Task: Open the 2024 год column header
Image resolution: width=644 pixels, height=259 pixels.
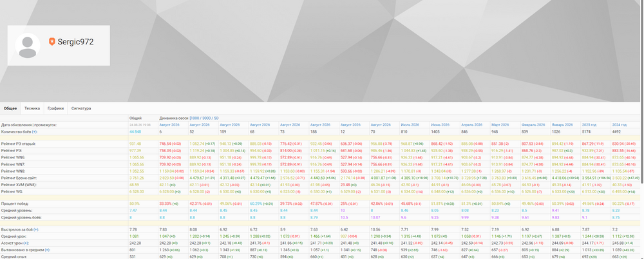Action: point(620,124)
